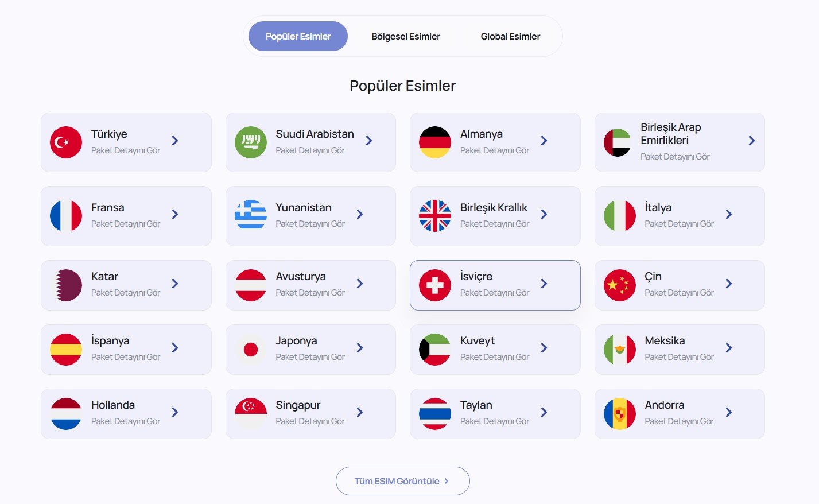Click the Meksika flag icon
Viewport: 819px width, 504px height.
[620, 349]
